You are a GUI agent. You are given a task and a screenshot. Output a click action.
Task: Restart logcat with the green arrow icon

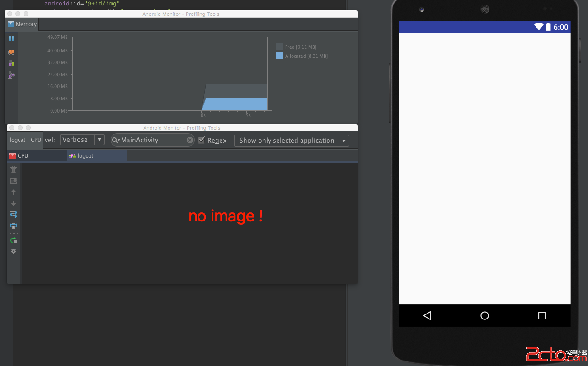point(14,240)
